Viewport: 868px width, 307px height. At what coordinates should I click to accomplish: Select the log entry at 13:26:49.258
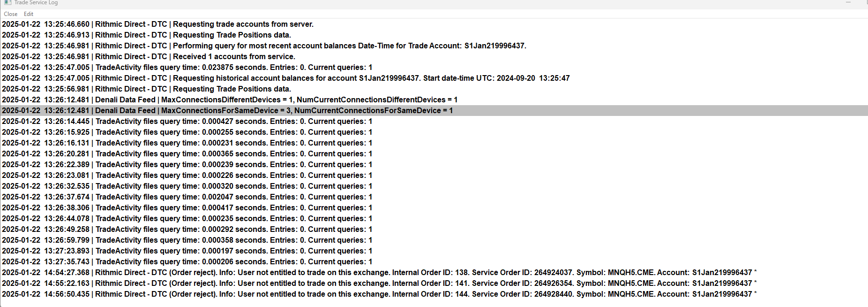434,230
